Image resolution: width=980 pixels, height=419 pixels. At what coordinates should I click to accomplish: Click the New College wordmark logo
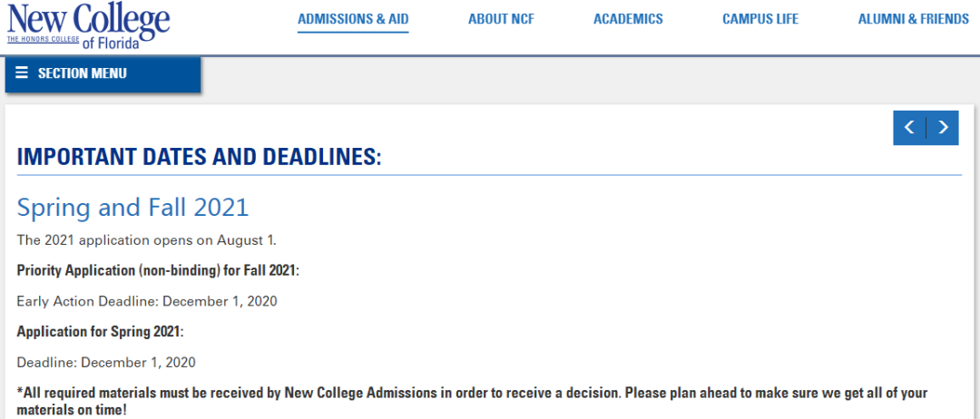[88, 25]
